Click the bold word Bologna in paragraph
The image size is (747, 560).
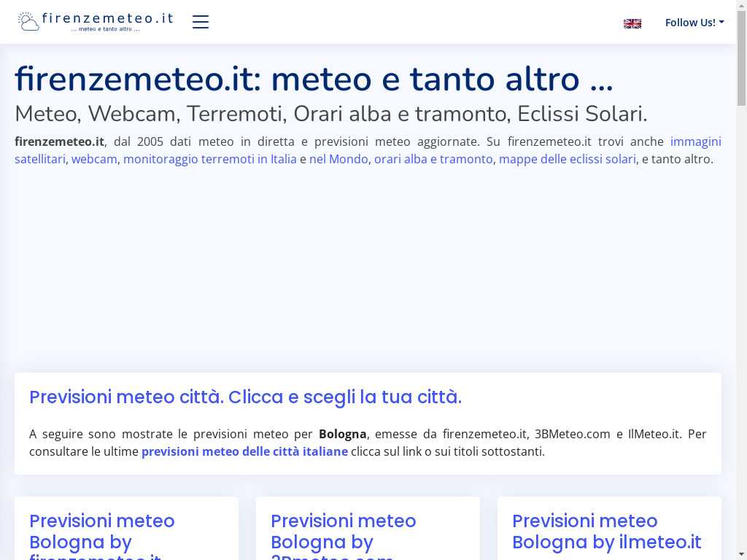pyautogui.click(x=343, y=435)
